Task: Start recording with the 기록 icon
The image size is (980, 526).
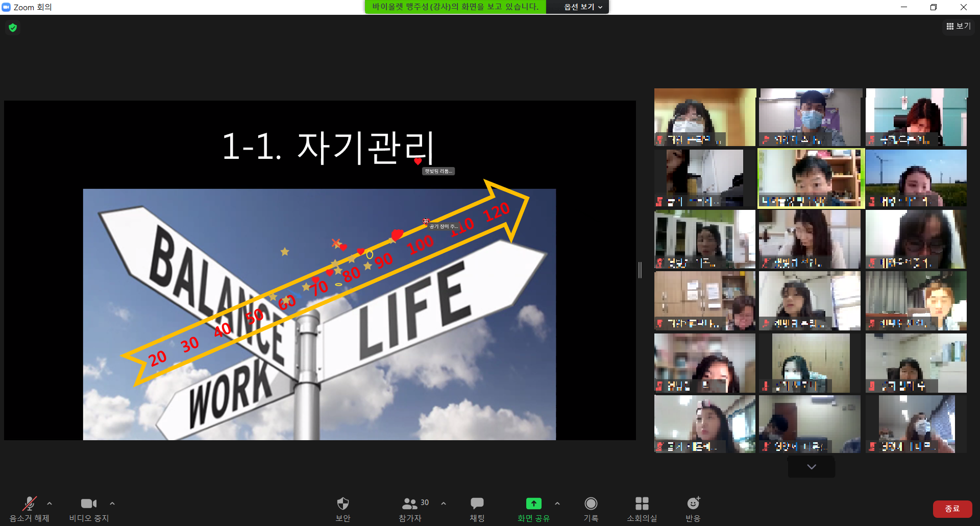Action: [x=591, y=504]
